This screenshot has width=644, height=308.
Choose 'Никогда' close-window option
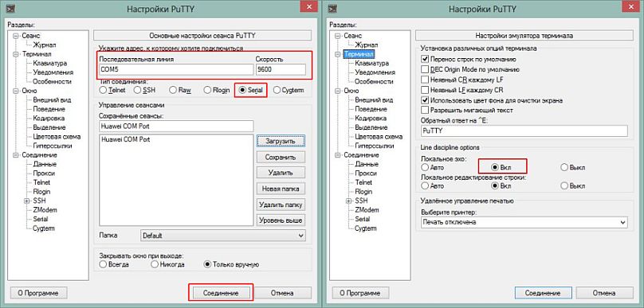[155, 264]
